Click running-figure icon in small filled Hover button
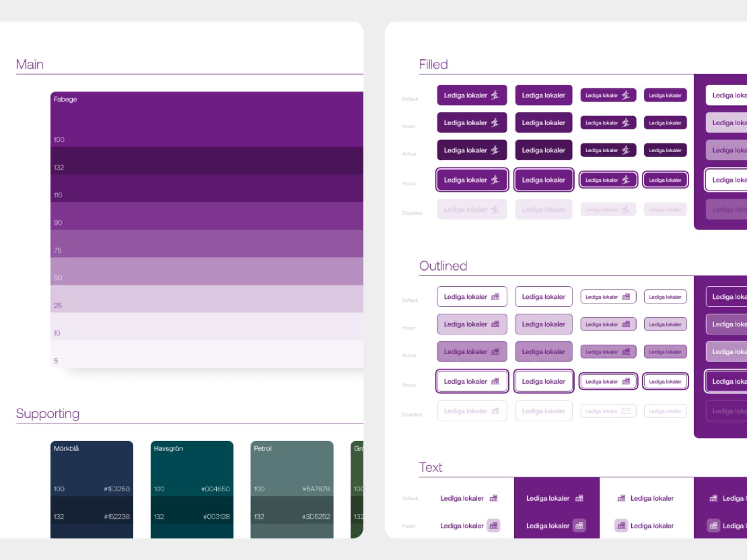 click(x=625, y=122)
